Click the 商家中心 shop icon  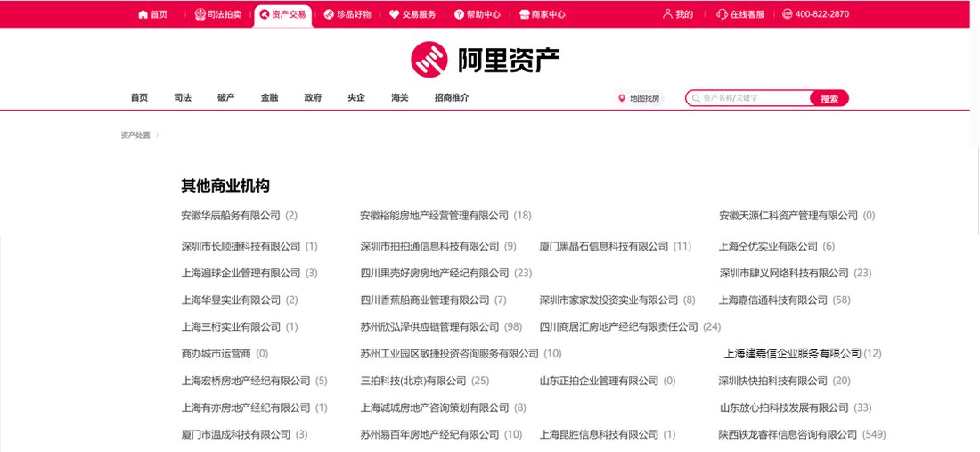(525, 14)
